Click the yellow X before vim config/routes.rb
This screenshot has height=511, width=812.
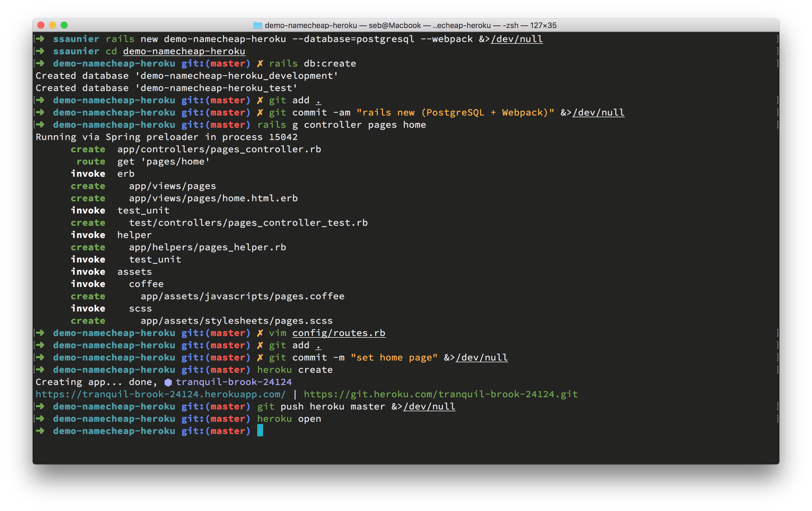tap(260, 333)
